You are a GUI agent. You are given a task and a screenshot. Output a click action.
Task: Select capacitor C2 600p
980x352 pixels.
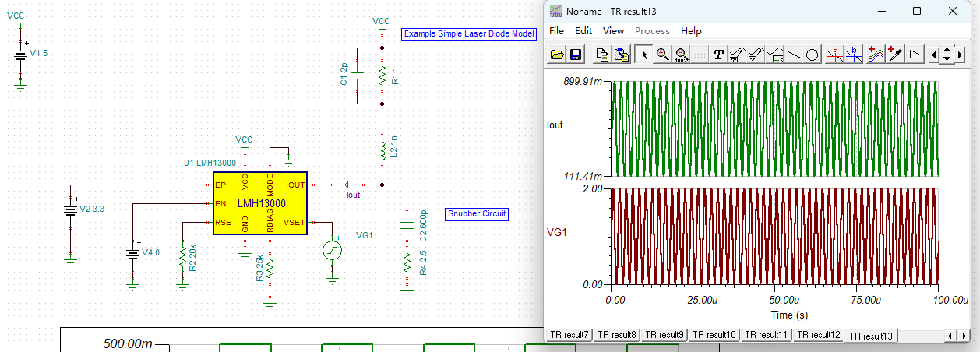click(406, 225)
